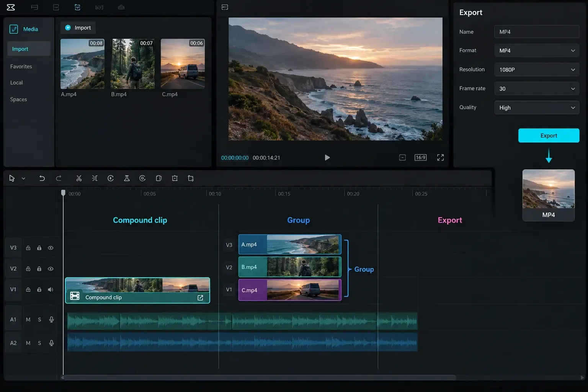
Task: Select the A.mp4 media thumbnail
Action: click(82, 64)
